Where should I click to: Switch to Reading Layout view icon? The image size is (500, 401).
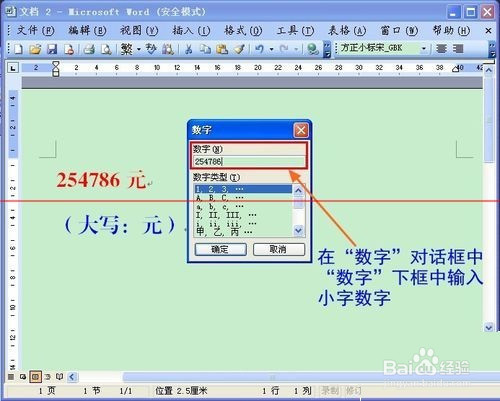60,377
